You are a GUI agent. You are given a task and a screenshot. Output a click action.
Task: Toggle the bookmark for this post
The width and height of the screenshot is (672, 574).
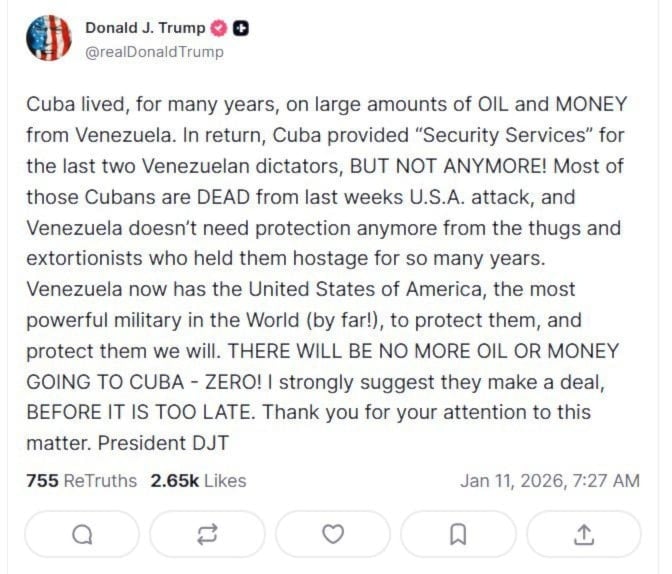click(458, 534)
